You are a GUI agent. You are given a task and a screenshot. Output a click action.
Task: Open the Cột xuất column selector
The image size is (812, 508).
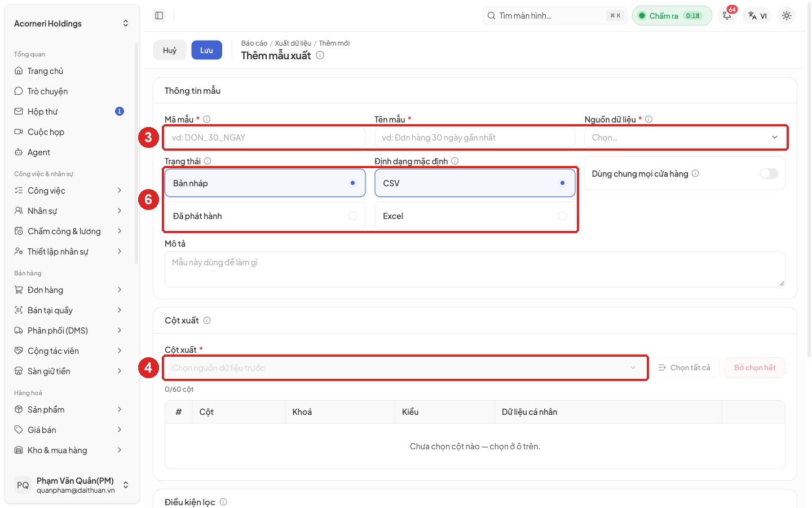coord(405,368)
